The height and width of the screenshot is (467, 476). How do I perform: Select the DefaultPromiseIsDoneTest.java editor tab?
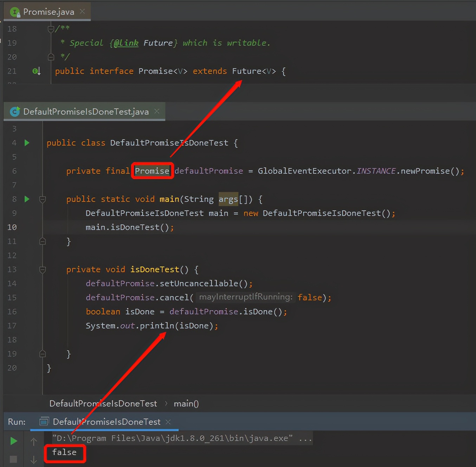click(x=86, y=112)
